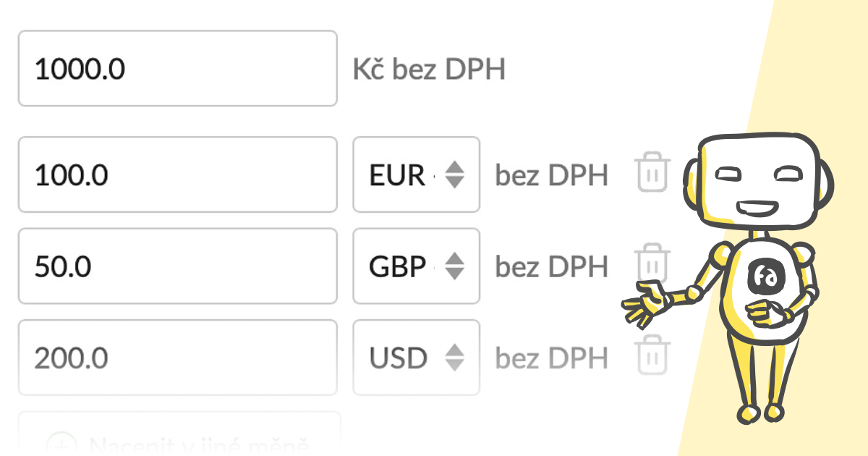
Task: Delete the EUR price row
Action: (x=652, y=172)
